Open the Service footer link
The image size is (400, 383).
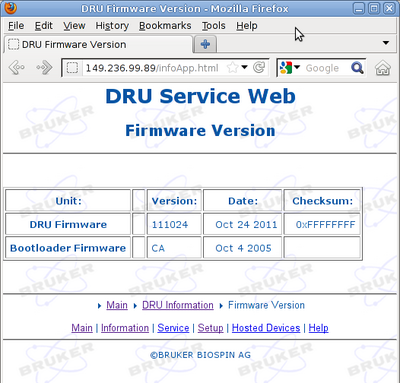pyautogui.click(x=173, y=328)
